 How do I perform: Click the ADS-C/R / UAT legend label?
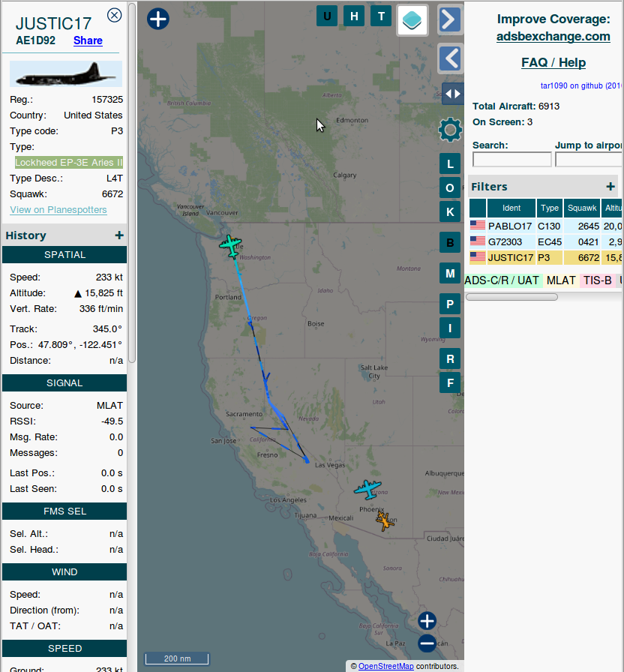tap(502, 280)
